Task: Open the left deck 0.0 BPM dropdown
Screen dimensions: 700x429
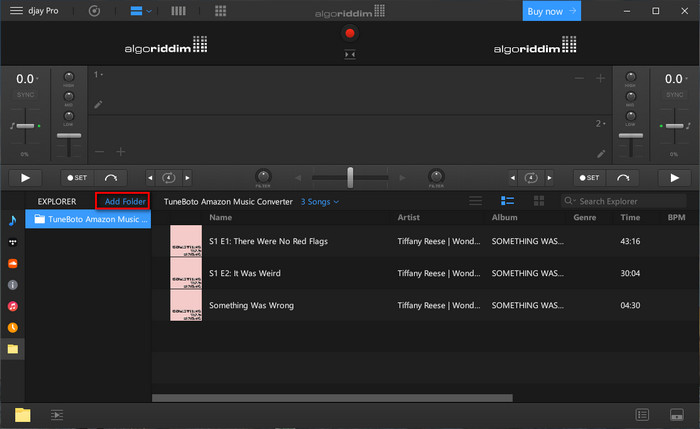Action: [x=27, y=79]
